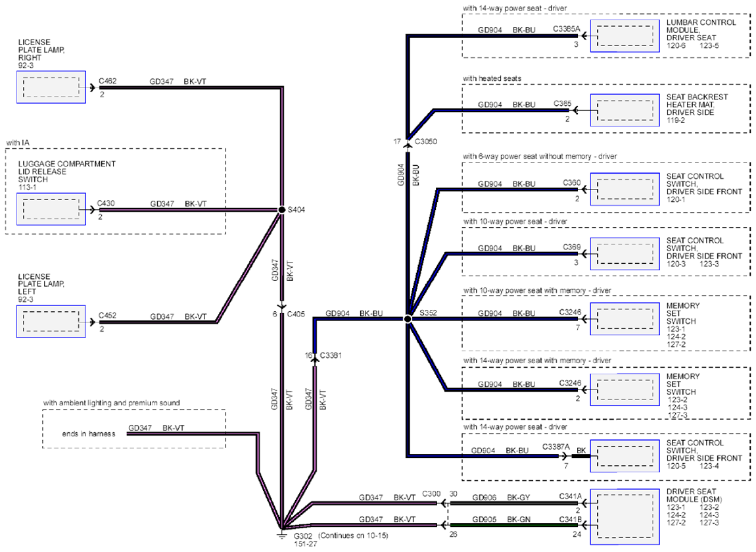Click connector label C452
This screenshot has height=552, width=756.
coord(108,316)
